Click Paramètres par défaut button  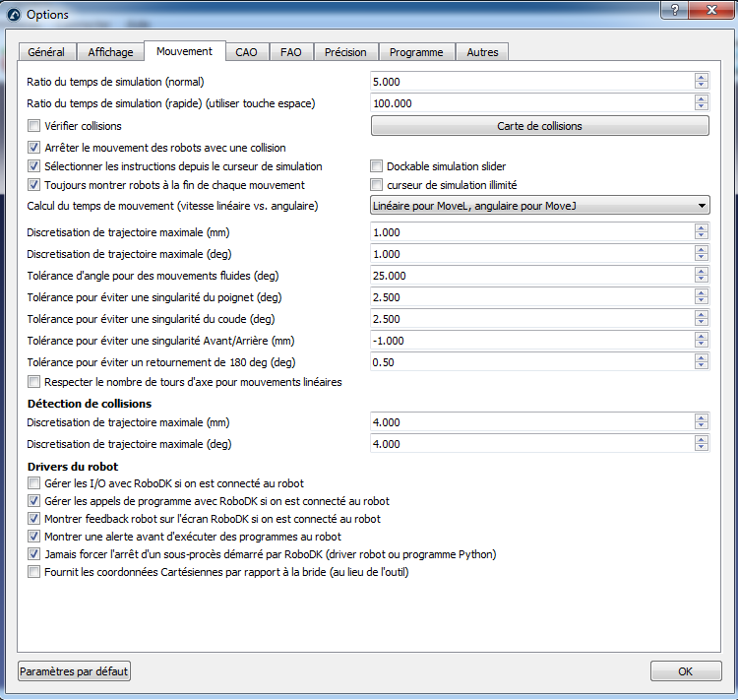(74, 671)
